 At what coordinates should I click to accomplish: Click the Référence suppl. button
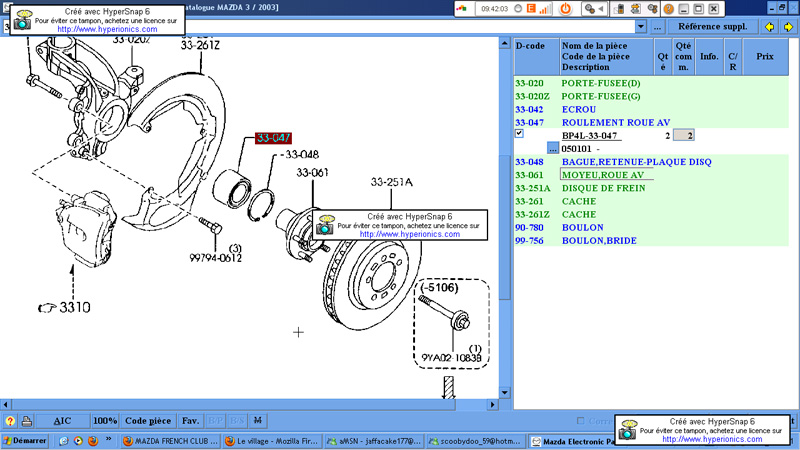click(x=712, y=27)
